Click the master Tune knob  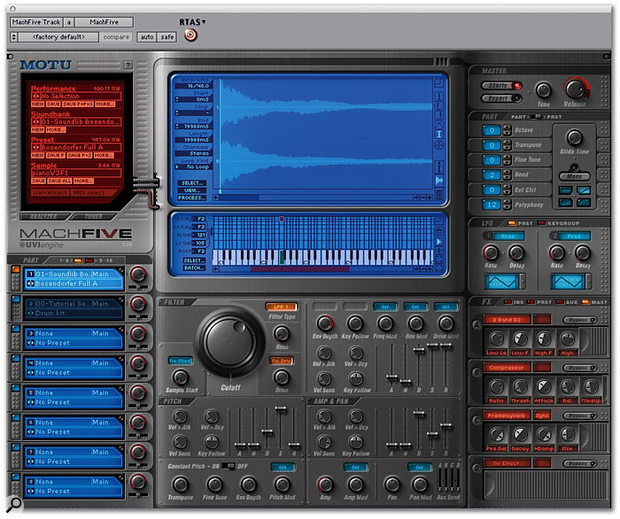544,91
